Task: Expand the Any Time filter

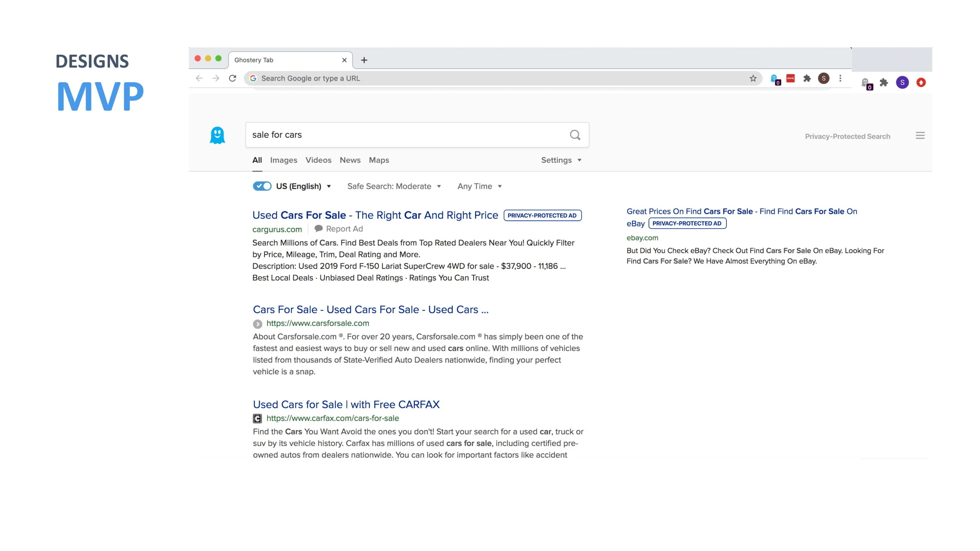Action: tap(479, 186)
